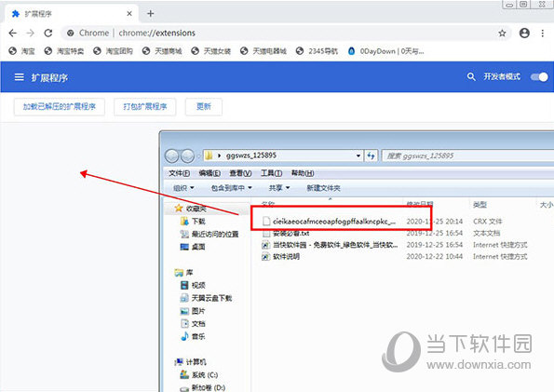Open Chrome's three-dot menu
The height and width of the screenshot is (392, 554).
[x=542, y=33]
